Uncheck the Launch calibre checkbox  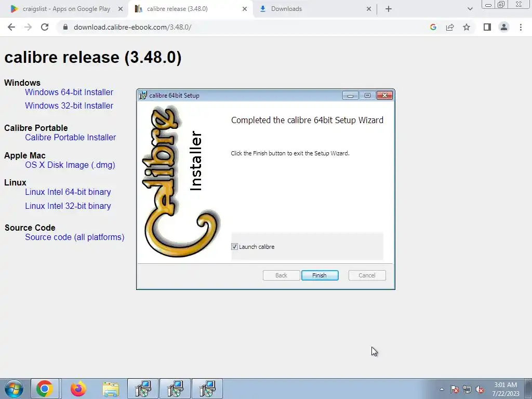234,247
